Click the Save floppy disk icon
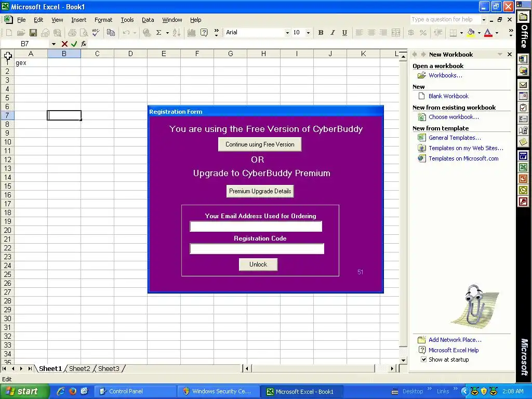This screenshot has width=532, height=399. pos(33,33)
